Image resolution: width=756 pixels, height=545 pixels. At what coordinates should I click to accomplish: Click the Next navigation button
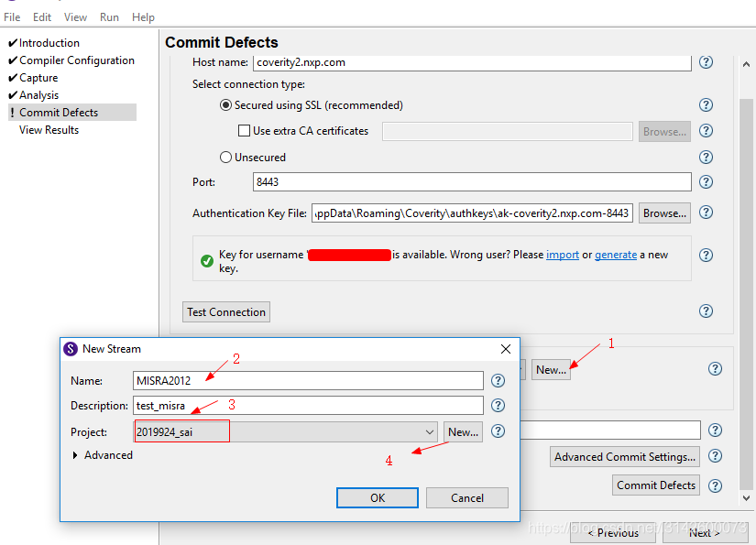[705, 533]
